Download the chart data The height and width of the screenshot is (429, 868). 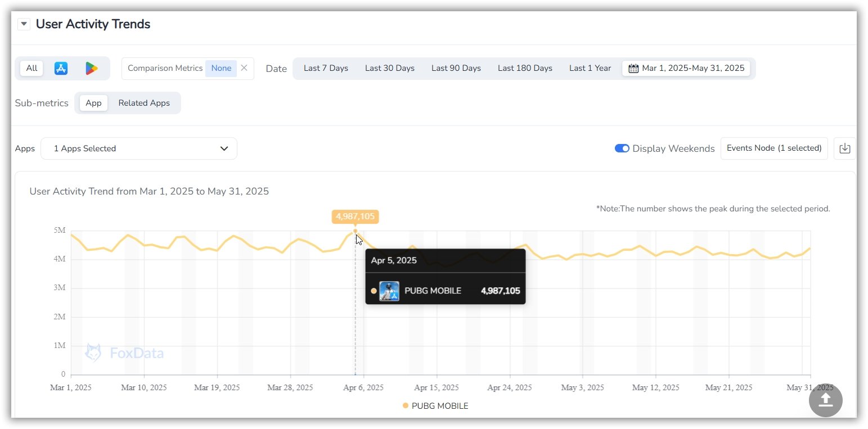(x=844, y=148)
